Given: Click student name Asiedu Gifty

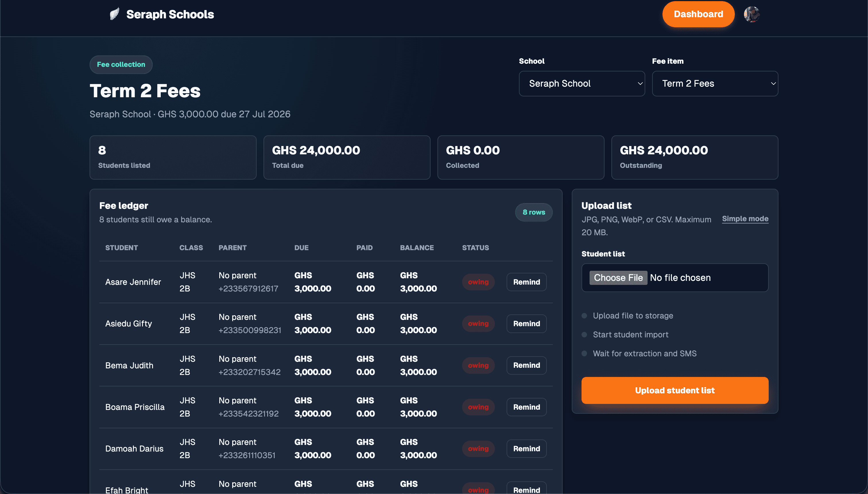Looking at the screenshot, I should pos(129,324).
